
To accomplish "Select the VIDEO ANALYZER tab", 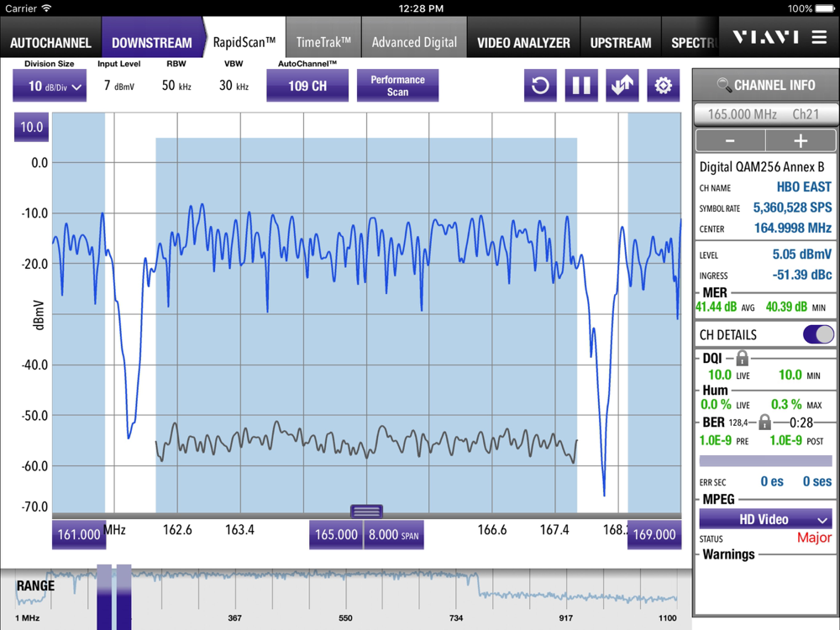I will 523,42.
